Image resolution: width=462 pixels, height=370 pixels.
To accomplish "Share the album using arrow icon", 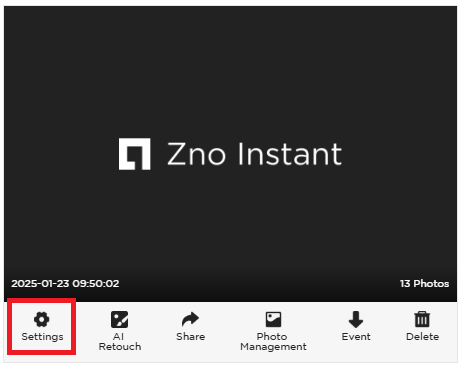I will point(190,319).
